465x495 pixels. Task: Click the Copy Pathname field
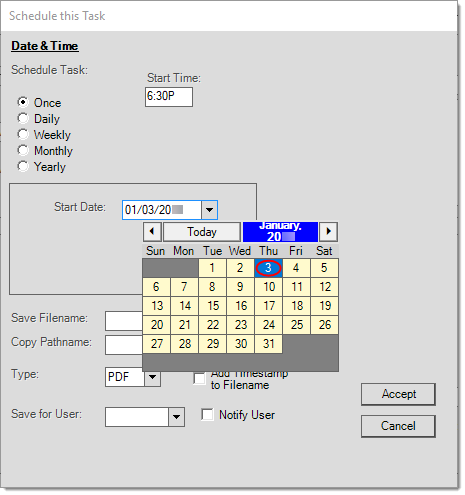point(124,345)
